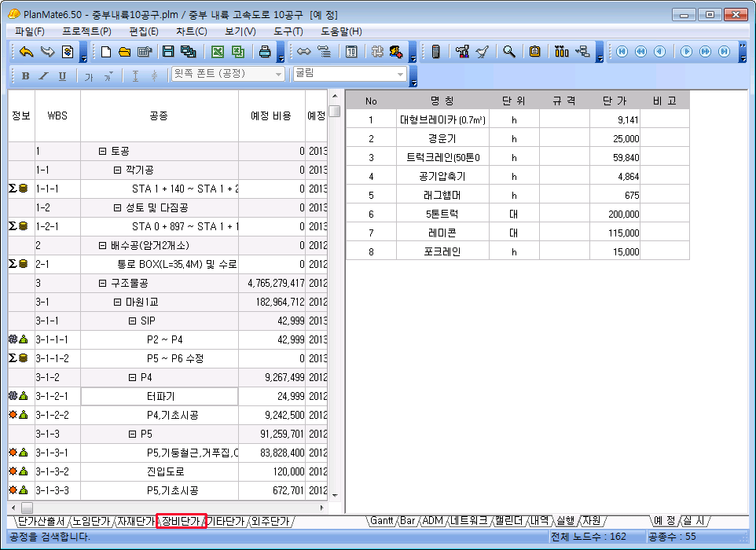756x550 pixels.
Task: Click the Undo arrow icon
Action: click(x=27, y=52)
